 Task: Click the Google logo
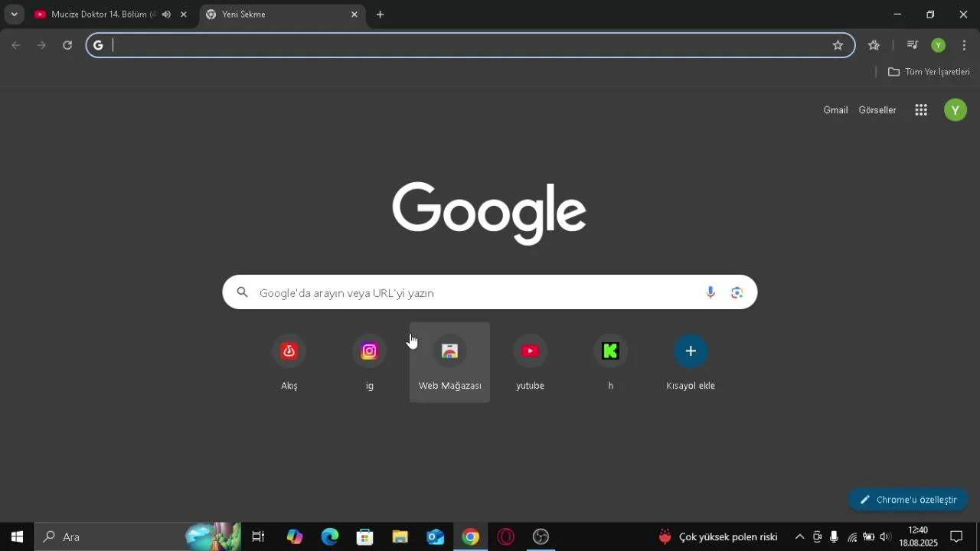[489, 213]
